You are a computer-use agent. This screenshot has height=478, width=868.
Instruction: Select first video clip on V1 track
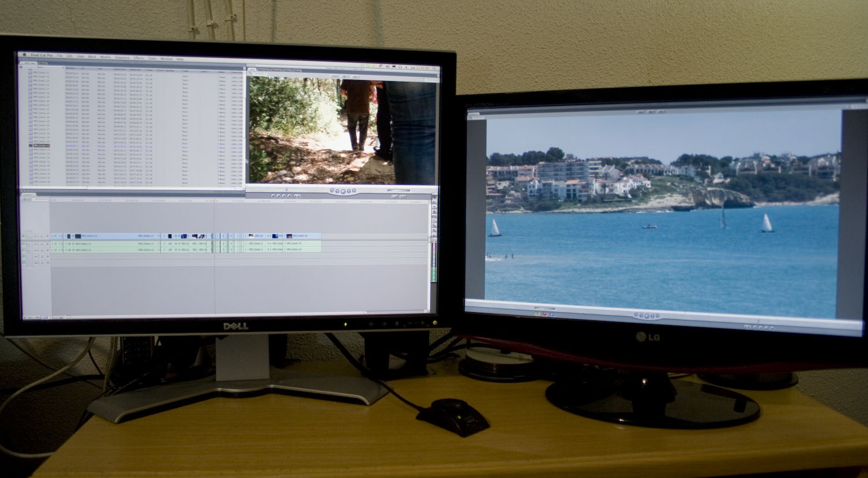click(x=87, y=236)
